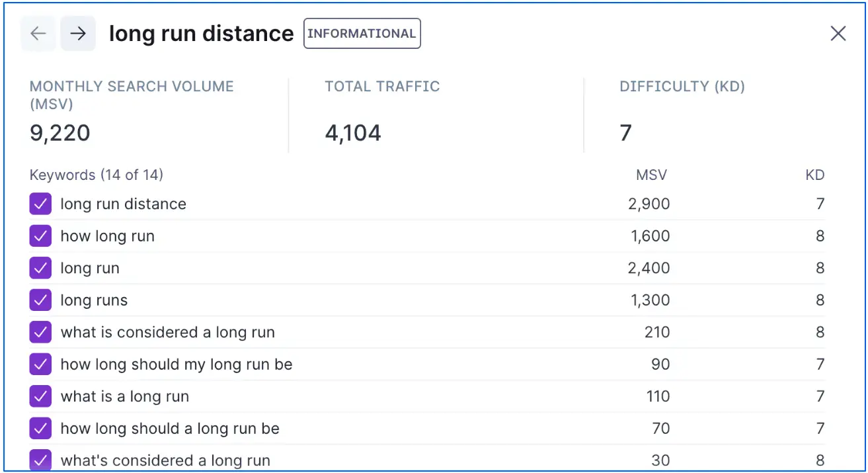The image size is (868, 473).
Task: Sort keywords by KD column header
Action: 814,175
